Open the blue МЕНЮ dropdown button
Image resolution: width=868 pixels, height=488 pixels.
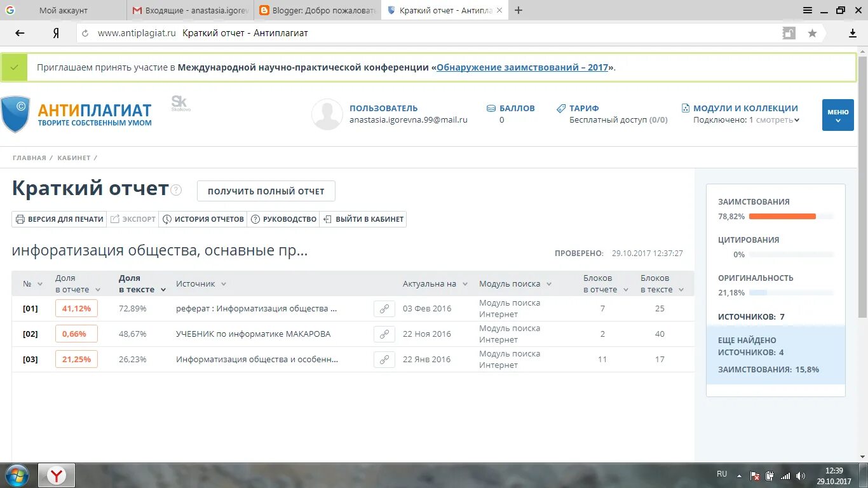(x=837, y=115)
